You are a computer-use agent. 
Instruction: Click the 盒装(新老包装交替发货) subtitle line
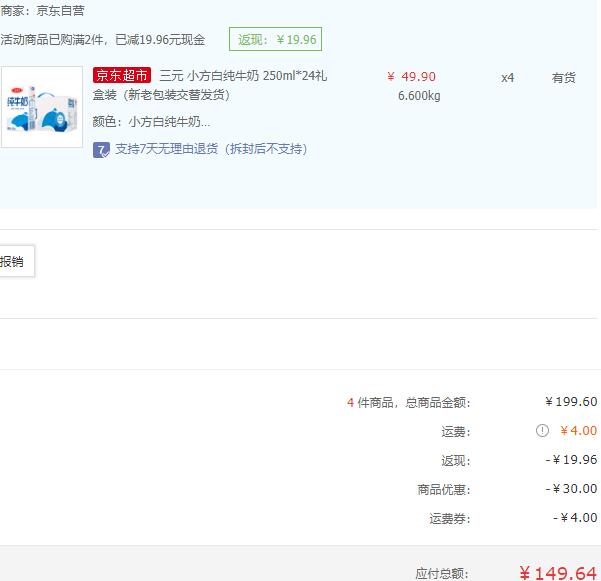coord(161,95)
